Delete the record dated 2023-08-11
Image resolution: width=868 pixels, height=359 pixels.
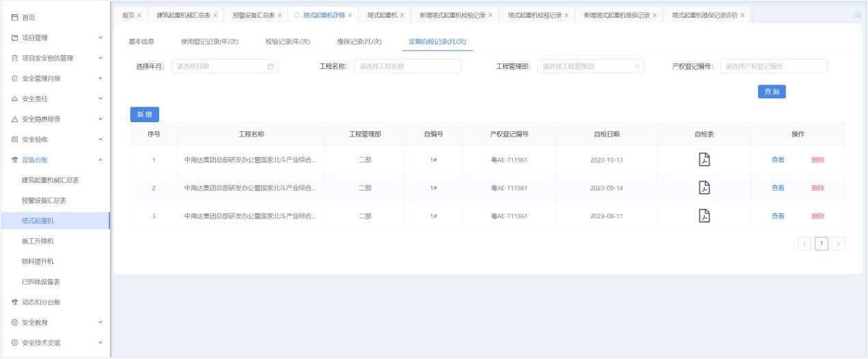tap(817, 216)
